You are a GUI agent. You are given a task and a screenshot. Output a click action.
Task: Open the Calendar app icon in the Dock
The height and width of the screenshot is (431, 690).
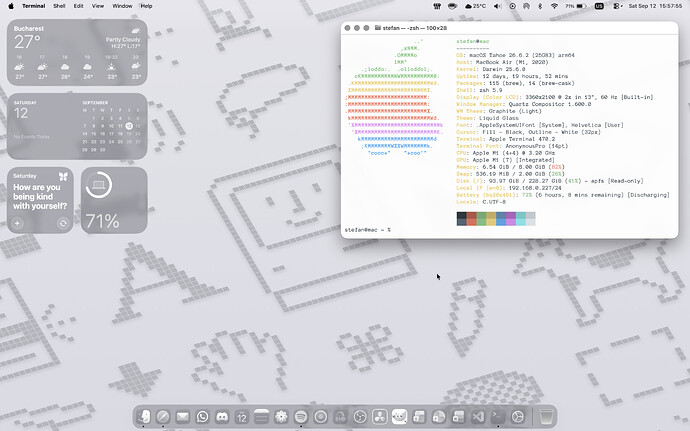[242, 416]
